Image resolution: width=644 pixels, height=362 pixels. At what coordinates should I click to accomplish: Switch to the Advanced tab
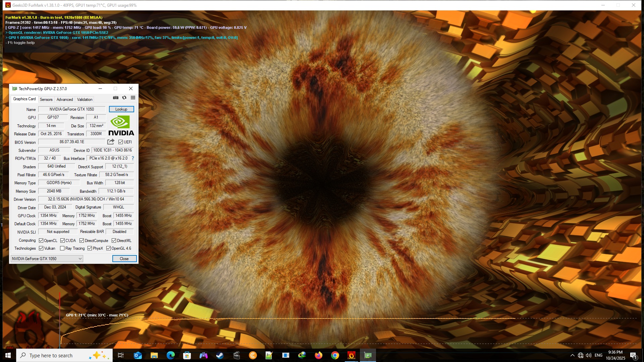(x=65, y=100)
